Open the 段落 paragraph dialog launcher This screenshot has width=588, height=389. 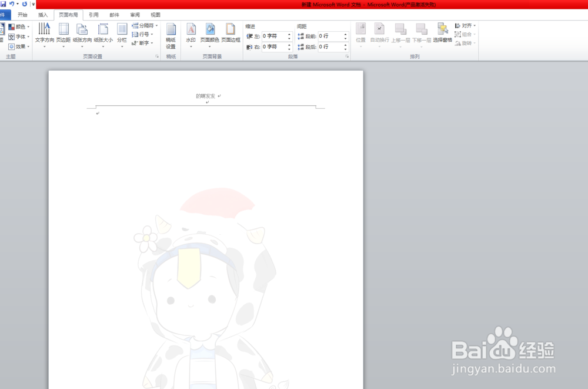click(347, 56)
